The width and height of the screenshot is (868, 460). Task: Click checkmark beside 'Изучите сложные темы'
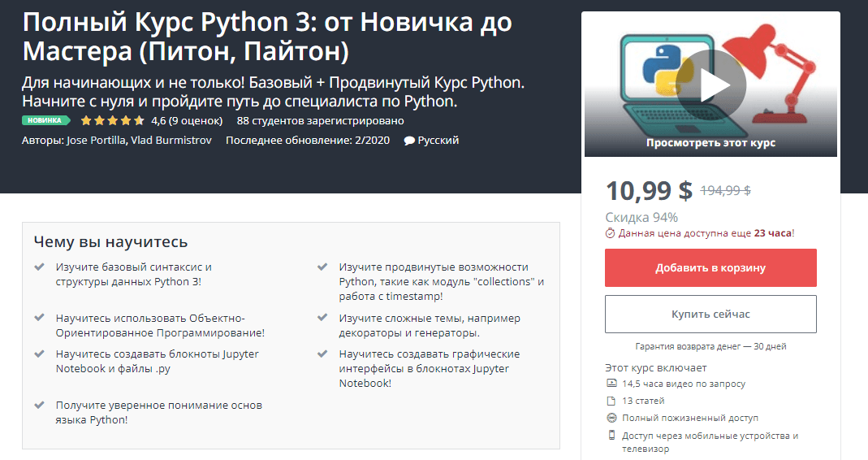tap(322, 318)
